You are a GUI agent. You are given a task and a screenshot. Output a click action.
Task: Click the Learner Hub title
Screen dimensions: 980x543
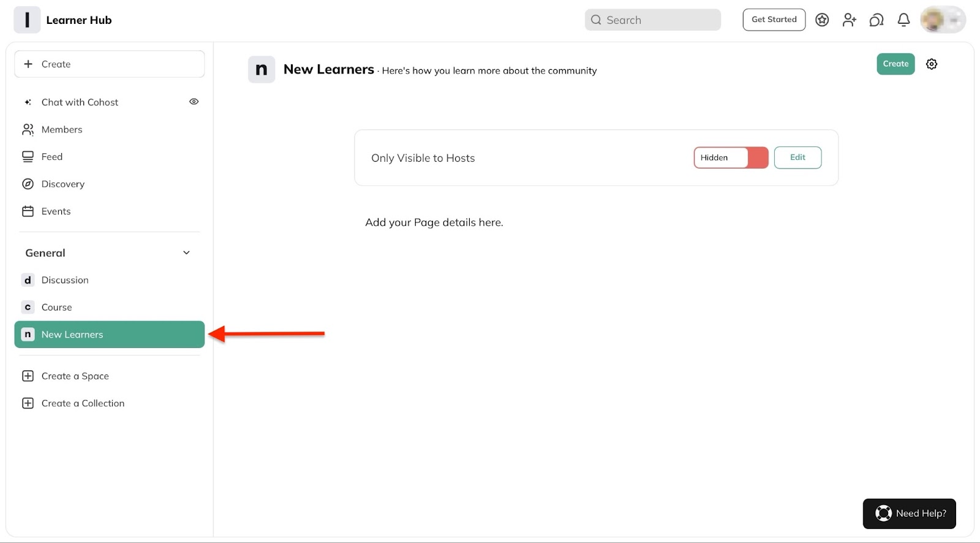click(x=79, y=20)
